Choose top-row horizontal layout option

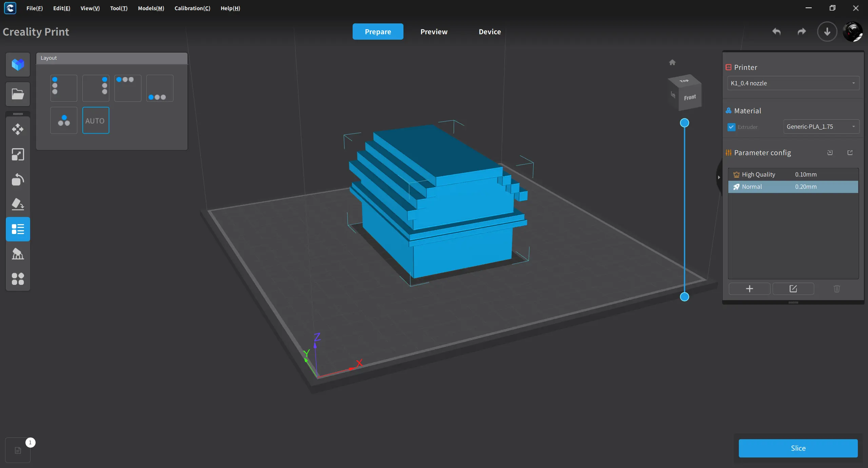(128, 88)
